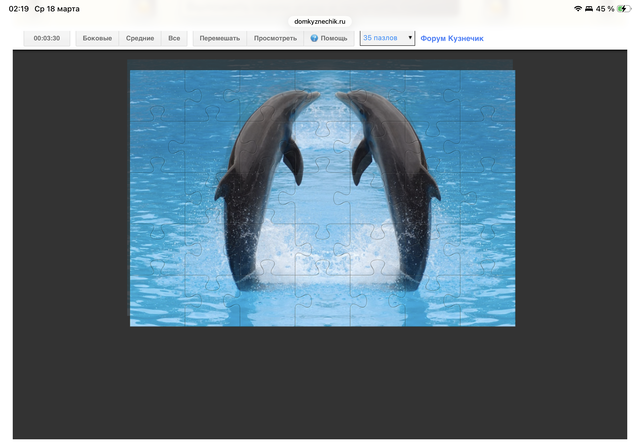Click the bottom-right corner puzzle piece
The image size is (640, 445).
click(487, 300)
